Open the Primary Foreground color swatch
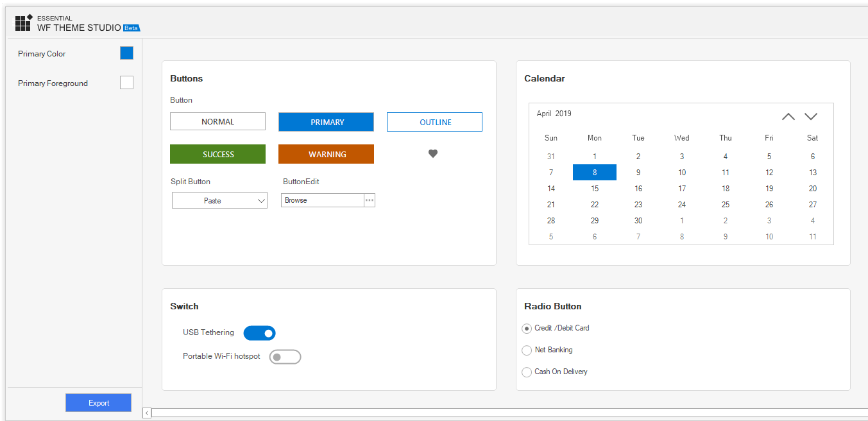 [126, 83]
